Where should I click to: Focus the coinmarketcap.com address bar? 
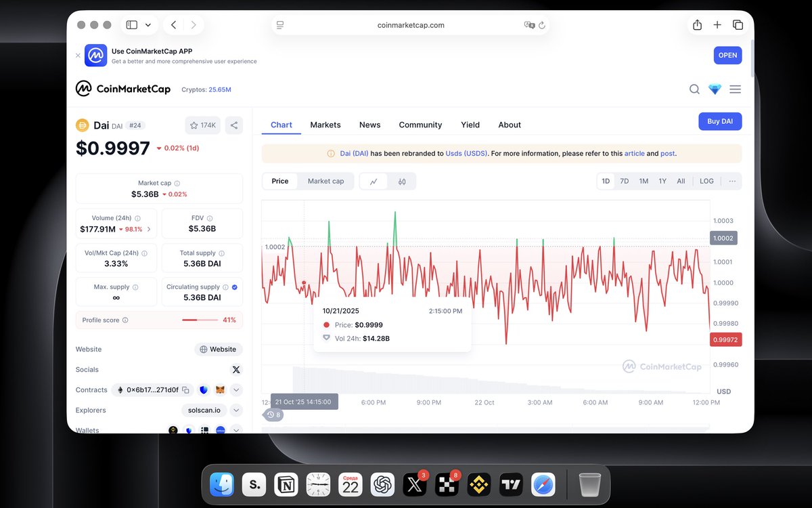coord(411,25)
